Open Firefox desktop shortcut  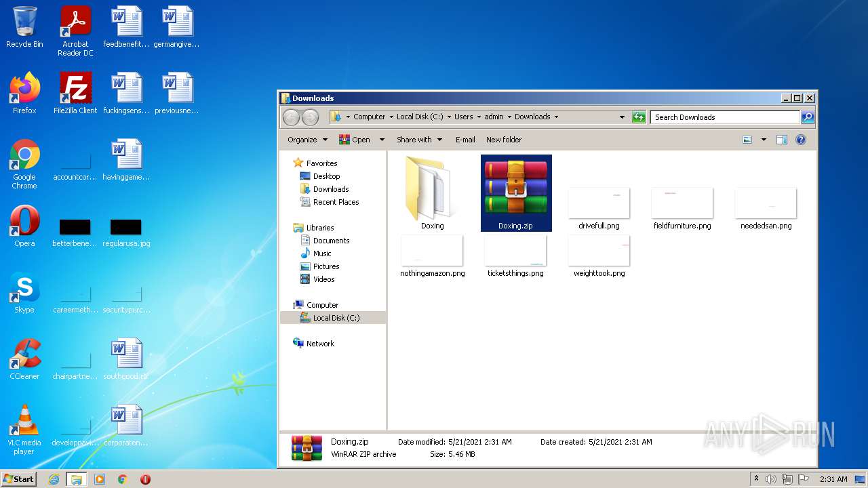coord(24,93)
